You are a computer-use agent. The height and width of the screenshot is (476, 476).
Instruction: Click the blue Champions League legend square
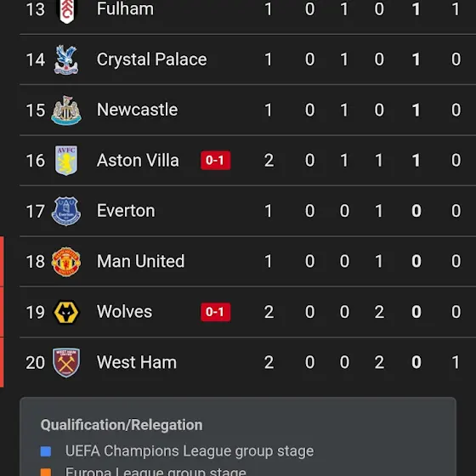point(46,451)
